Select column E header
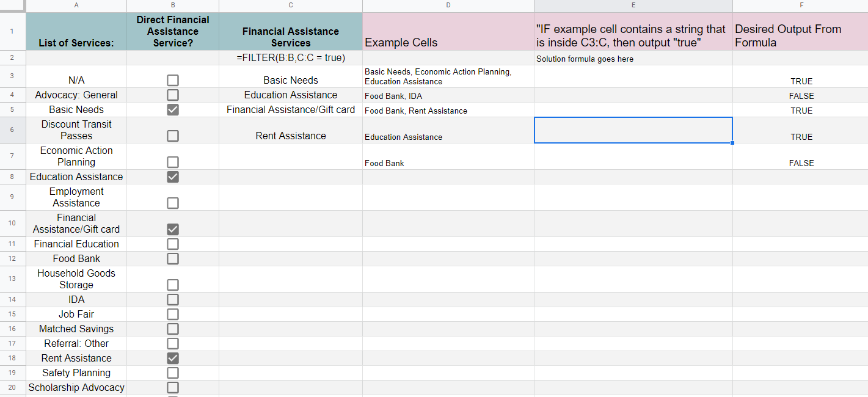 [x=633, y=5]
